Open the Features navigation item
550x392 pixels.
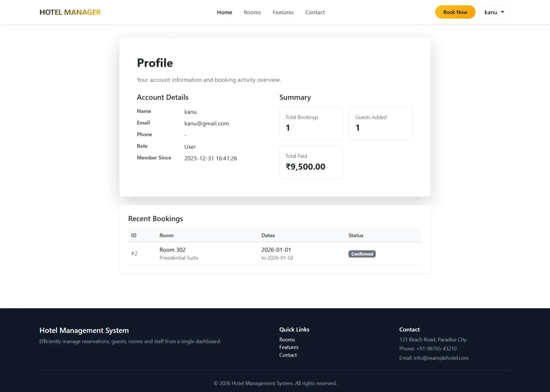pyautogui.click(x=283, y=12)
